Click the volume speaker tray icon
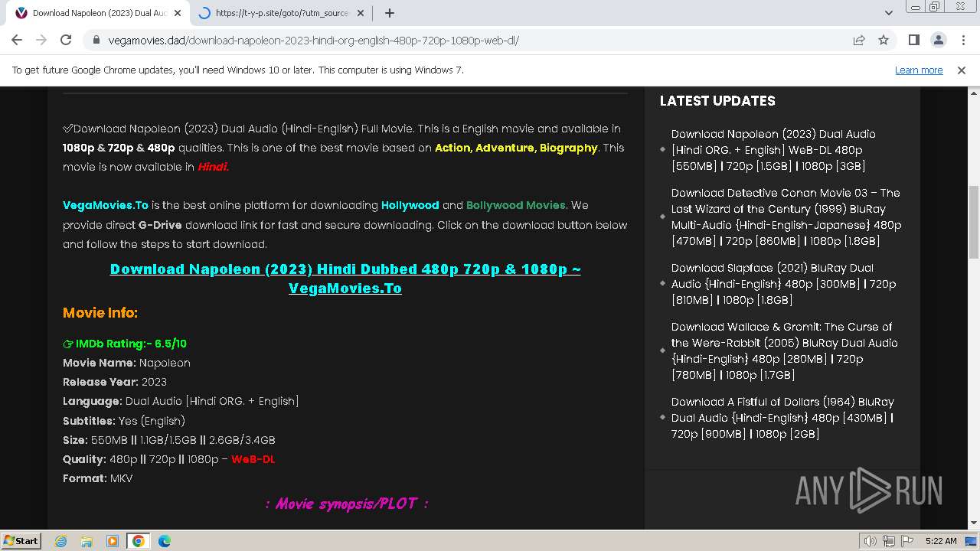The width and height of the screenshot is (980, 551). click(870, 541)
